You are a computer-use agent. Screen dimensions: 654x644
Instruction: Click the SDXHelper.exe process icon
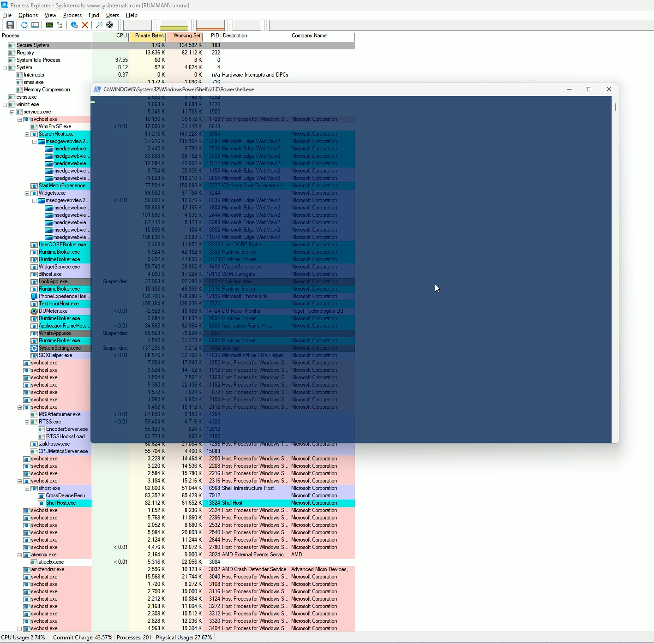click(x=34, y=355)
